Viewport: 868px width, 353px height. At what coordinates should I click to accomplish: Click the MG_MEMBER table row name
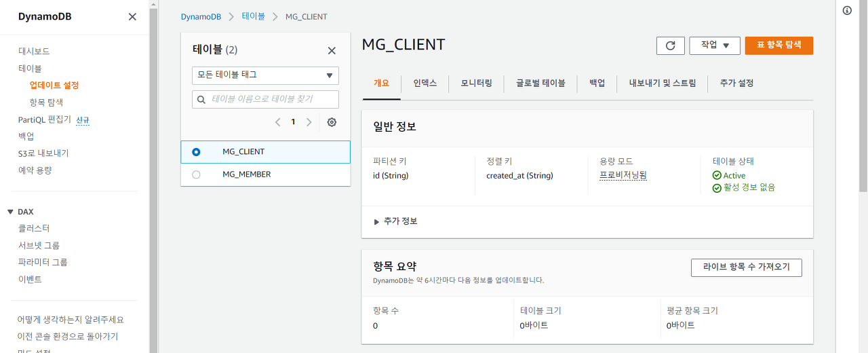tap(247, 174)
